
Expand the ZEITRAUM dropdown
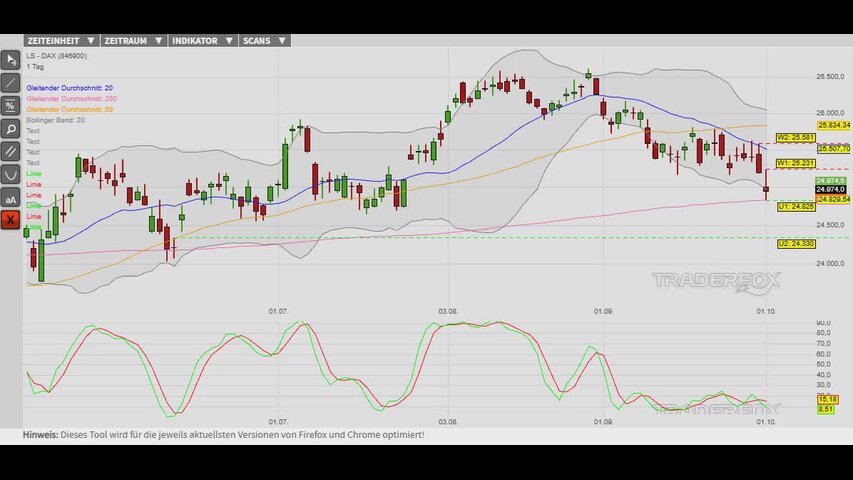tap(134, 41)
